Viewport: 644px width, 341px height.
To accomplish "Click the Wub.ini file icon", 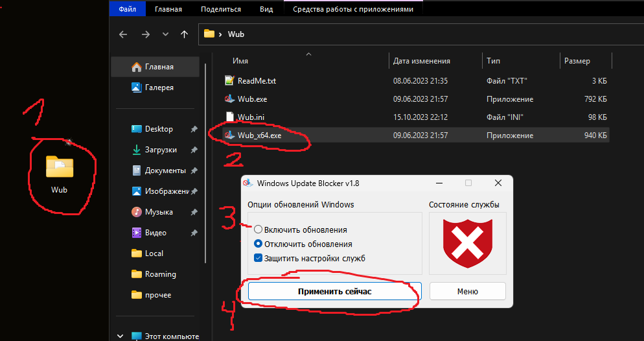I will [x=229, y=117].
